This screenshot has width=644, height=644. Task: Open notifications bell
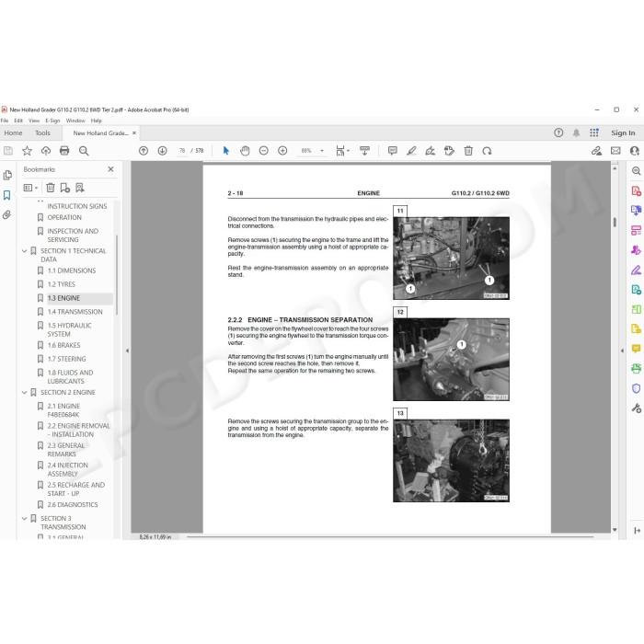click(576, 132)
